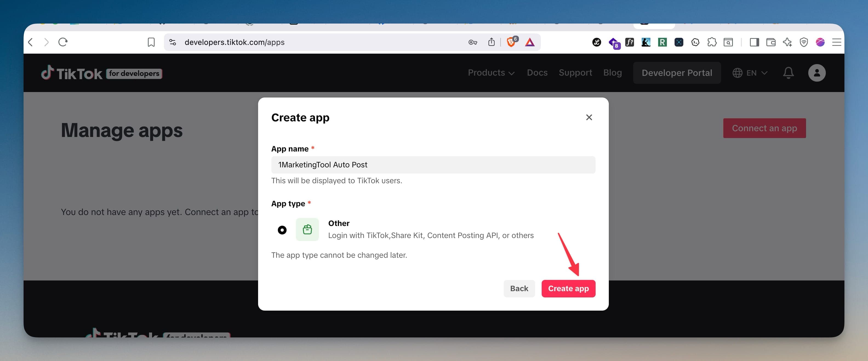This screenshot has height=361, width=868.
Task: Click the TikTok for developers logo
Action: click(x=101, y=73)
